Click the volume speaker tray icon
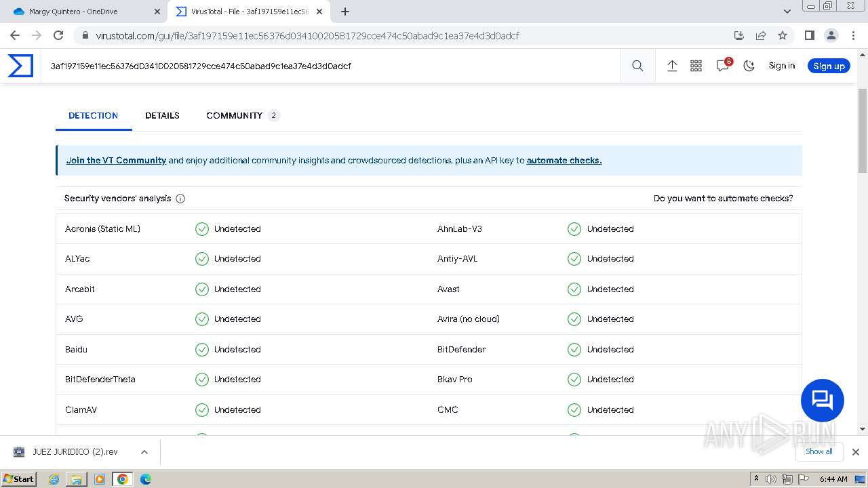This screenshot has width=868, height=488. [x=771, y=479]
